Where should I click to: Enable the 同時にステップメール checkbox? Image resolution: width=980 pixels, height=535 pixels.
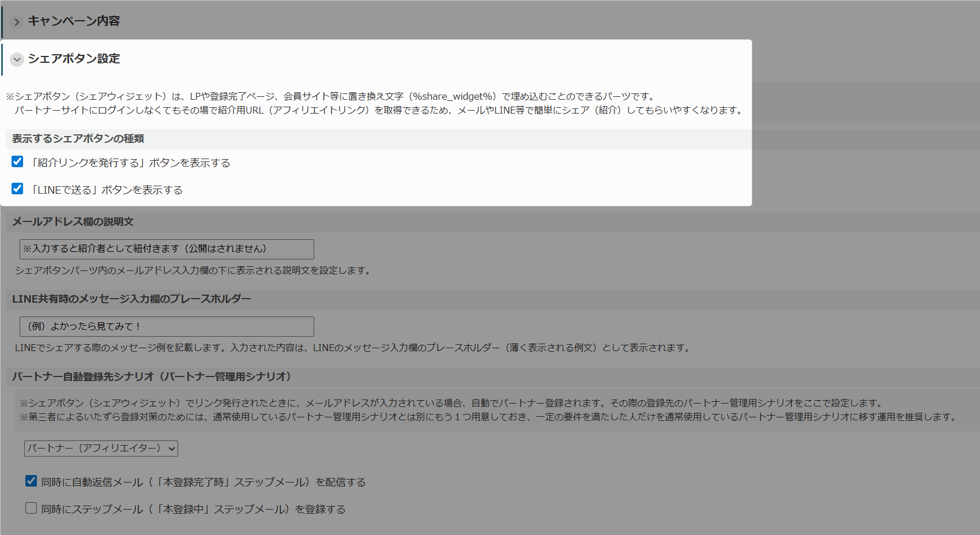(x=31, y=508)
